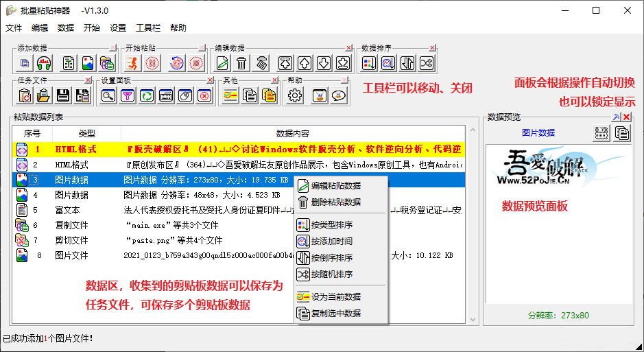Start pasting with the running man icon
Screen dimensions: 644x352
(x=133, y=63)
